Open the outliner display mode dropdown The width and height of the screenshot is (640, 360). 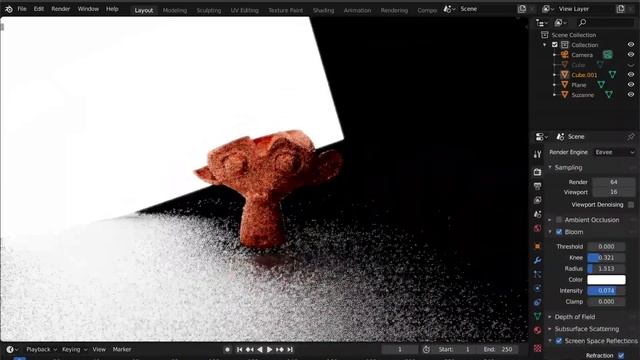(x=561, y=23)
